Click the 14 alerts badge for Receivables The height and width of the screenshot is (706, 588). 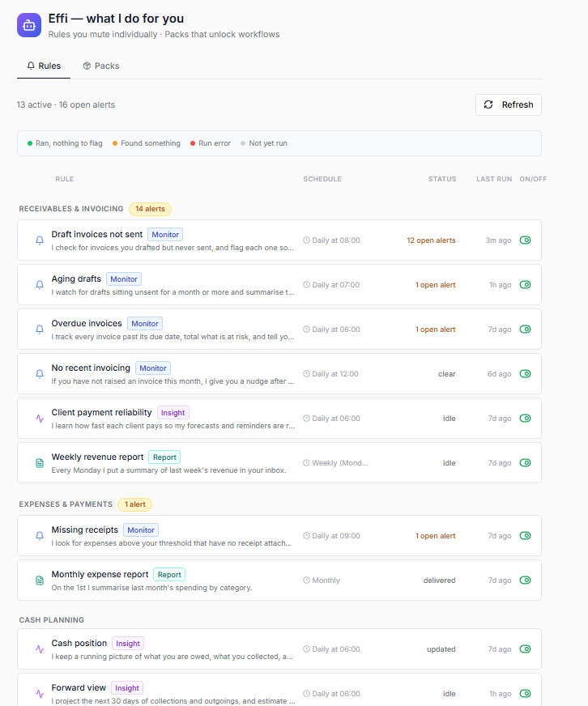click(x=150, y=209)
